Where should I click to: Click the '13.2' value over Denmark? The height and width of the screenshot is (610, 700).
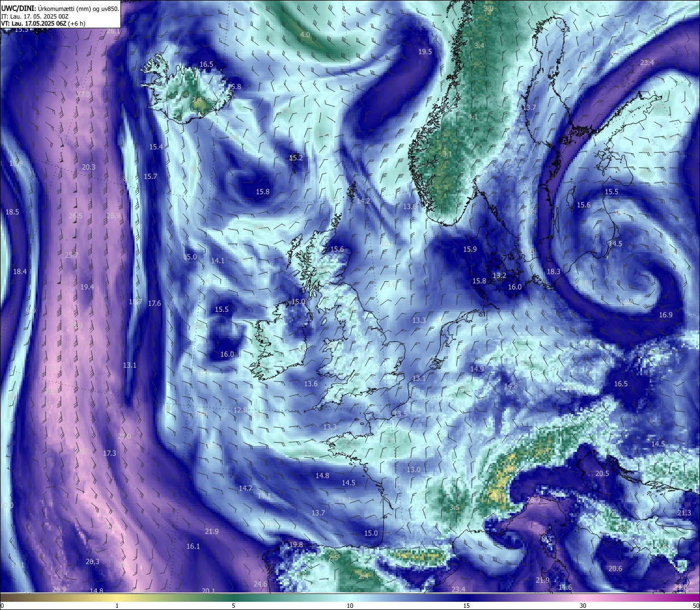pos(499,275)
